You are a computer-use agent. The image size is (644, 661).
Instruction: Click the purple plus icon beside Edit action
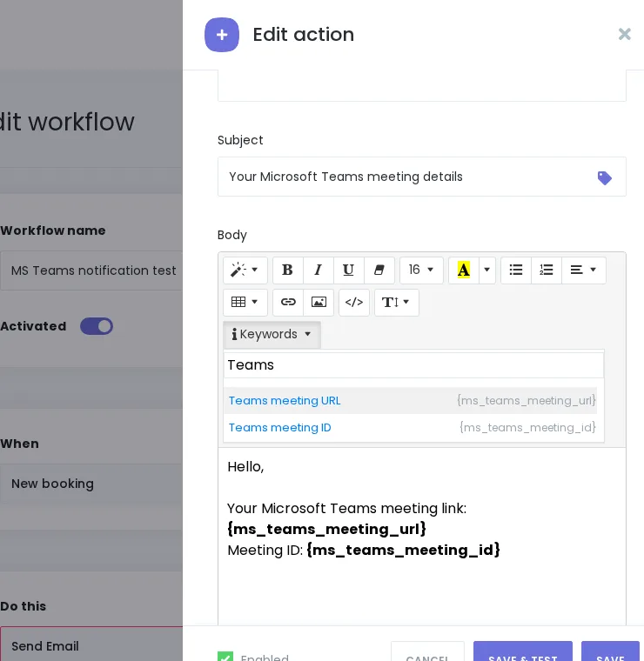tap(222, 35)
